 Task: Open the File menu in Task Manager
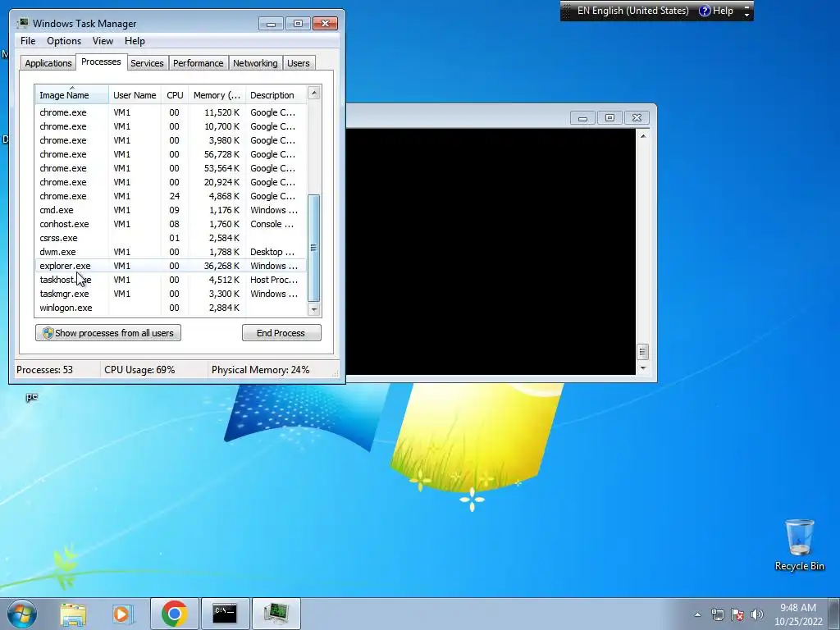[x=28, y=41]
